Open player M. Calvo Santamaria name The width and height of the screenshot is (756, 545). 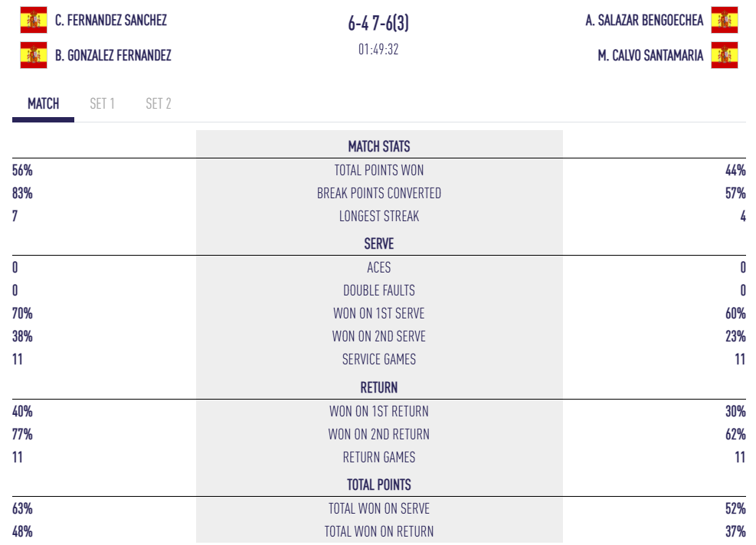(650, 55)
